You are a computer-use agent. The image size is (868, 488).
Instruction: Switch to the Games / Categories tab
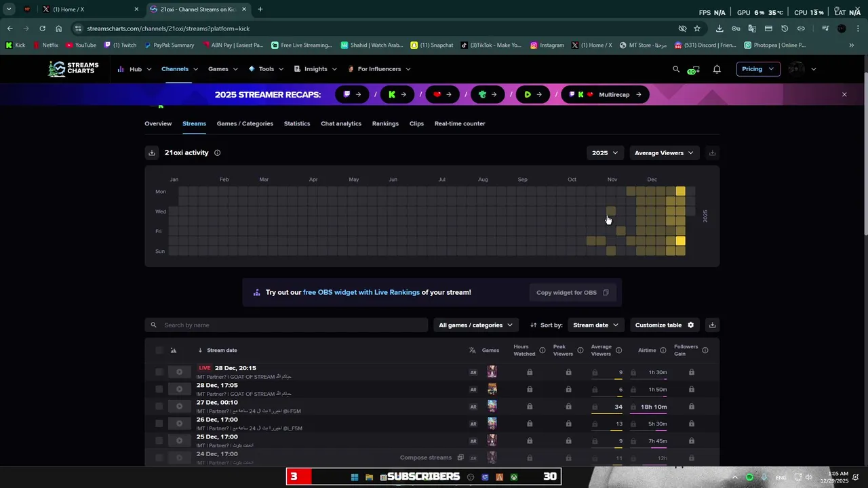245,123
